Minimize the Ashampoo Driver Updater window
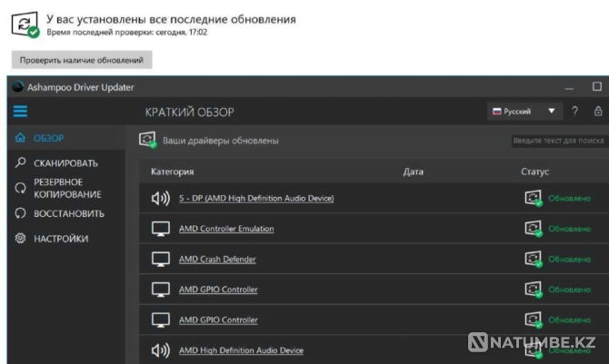This screenshot has width=609, height=364. (x=569, y=88)
